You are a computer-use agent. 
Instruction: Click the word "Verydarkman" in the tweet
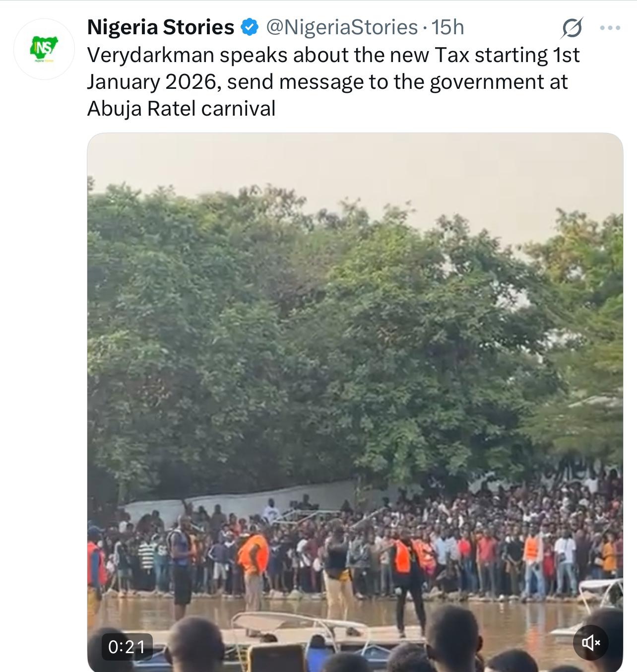tap(150, 55)
